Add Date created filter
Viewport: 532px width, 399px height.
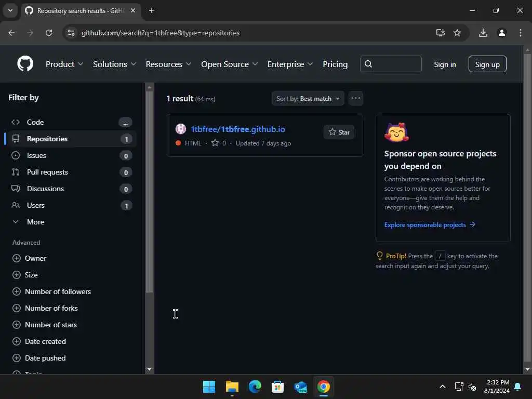(39, 341)
